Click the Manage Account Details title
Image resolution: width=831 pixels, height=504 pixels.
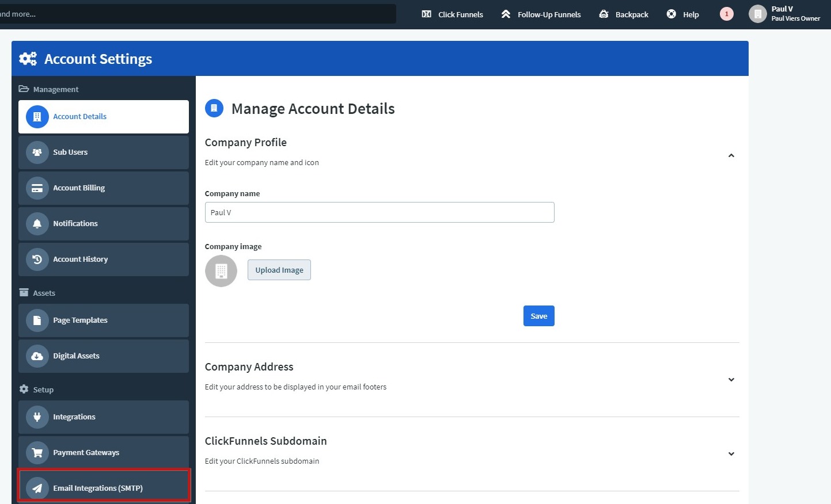tap(313, 109)
